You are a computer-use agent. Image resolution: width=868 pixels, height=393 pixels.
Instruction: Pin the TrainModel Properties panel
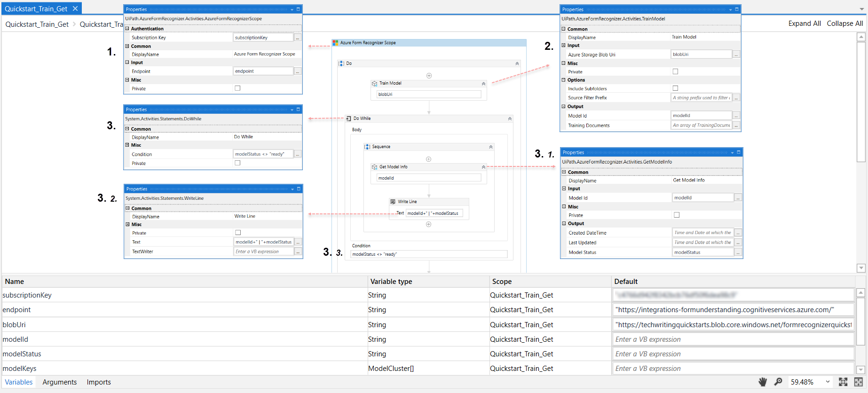point(737,9)
